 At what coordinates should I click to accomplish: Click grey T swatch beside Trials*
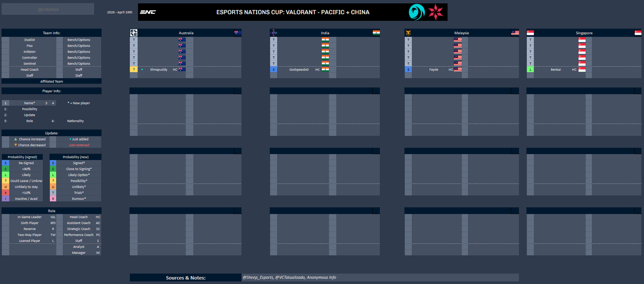(53, 192)
